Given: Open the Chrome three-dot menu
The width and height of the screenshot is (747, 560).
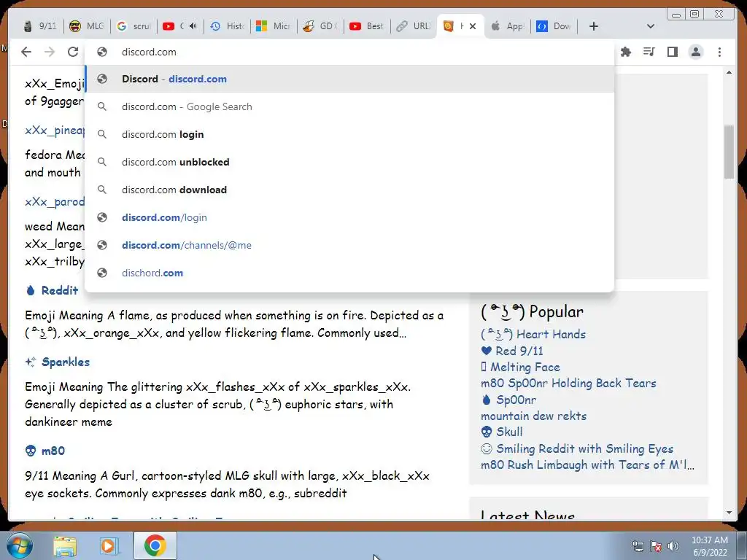Looking at the screenshot, I should tap(719, 52).
